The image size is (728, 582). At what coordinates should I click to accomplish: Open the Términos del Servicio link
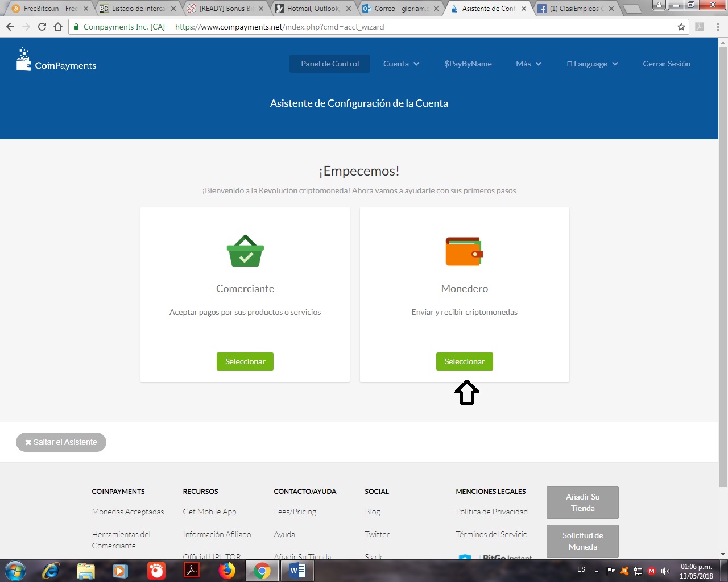coord(491,534)
